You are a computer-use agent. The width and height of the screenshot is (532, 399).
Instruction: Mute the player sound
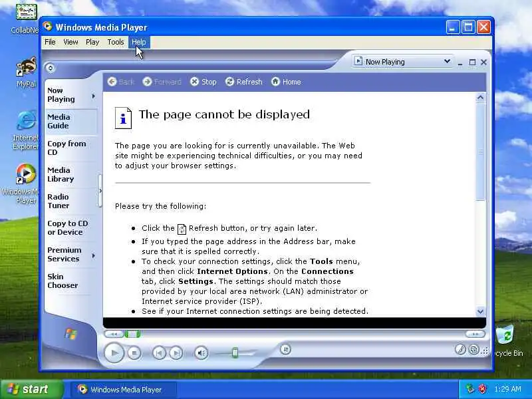coord(201,353)
